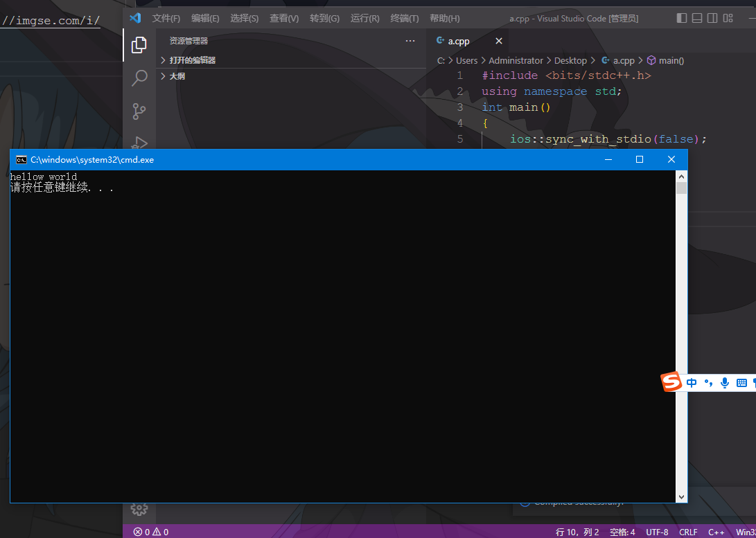This screenshot has height=538, width=756.
Task: Open the Explorer view in activity bar
Action: tap(139, 45)
